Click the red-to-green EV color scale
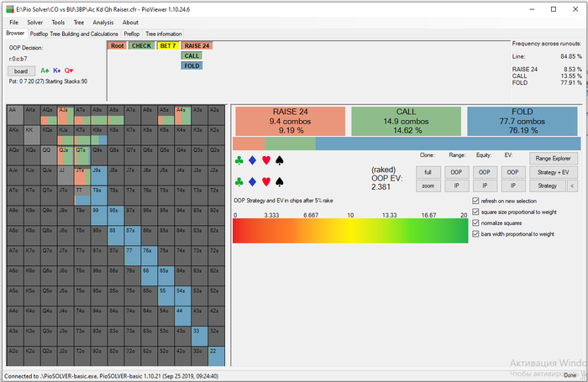This screenshot has width=588, height=382. tap(350, 231)
